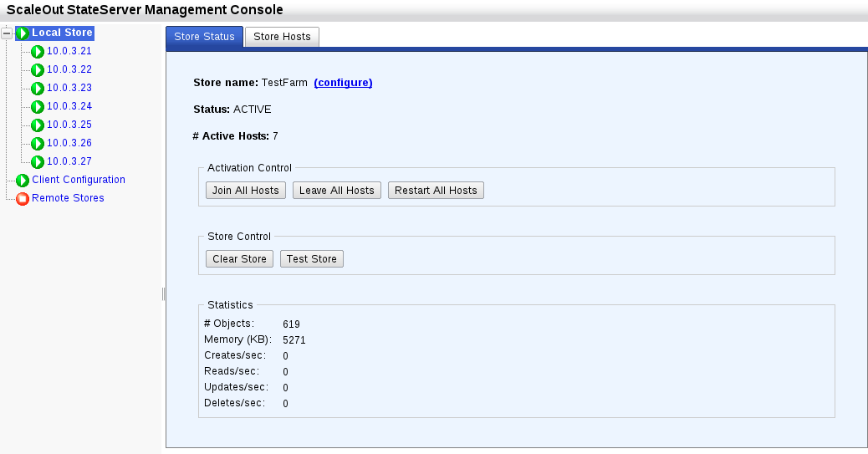Click the Memory (KB) value 5271
Image resolution: width=868 pixels, height=454 pixels.
pyautogui.click(x=294, y=340)
